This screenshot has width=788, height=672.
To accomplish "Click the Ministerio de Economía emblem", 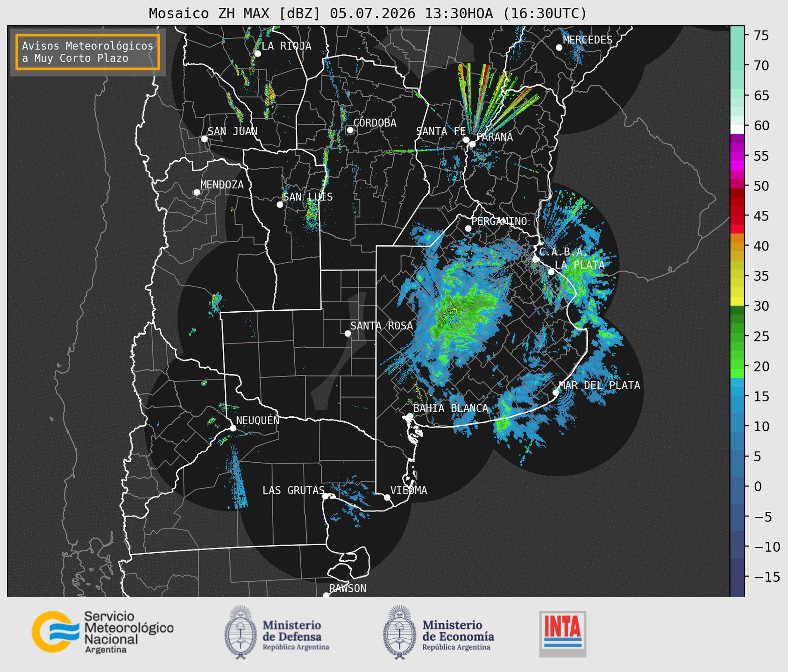I will coord(399,632).
